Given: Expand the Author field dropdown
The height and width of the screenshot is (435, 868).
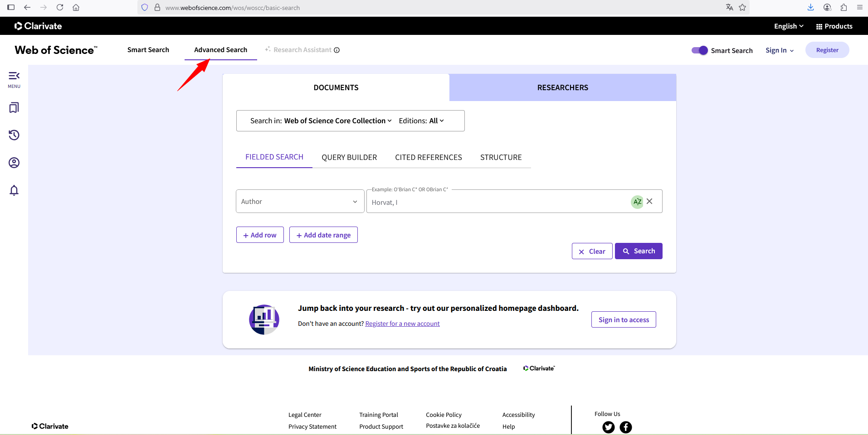Looking at the screenshot, I should click(300, 202).
